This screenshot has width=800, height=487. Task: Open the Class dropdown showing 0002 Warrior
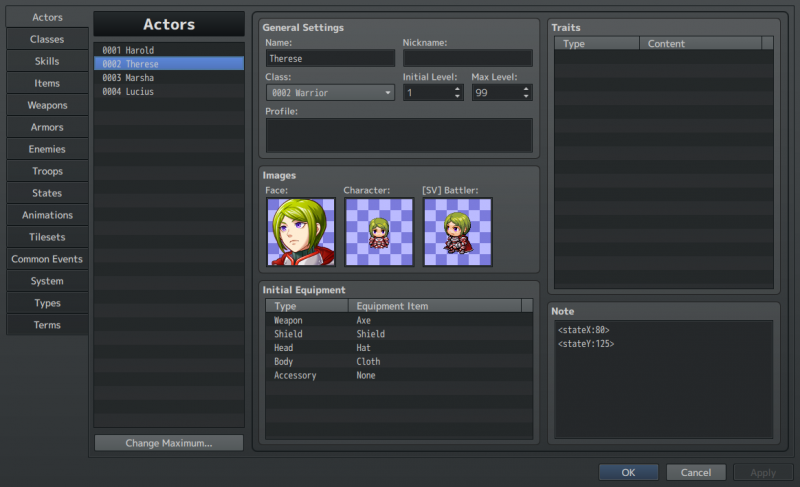pos(330,93)
